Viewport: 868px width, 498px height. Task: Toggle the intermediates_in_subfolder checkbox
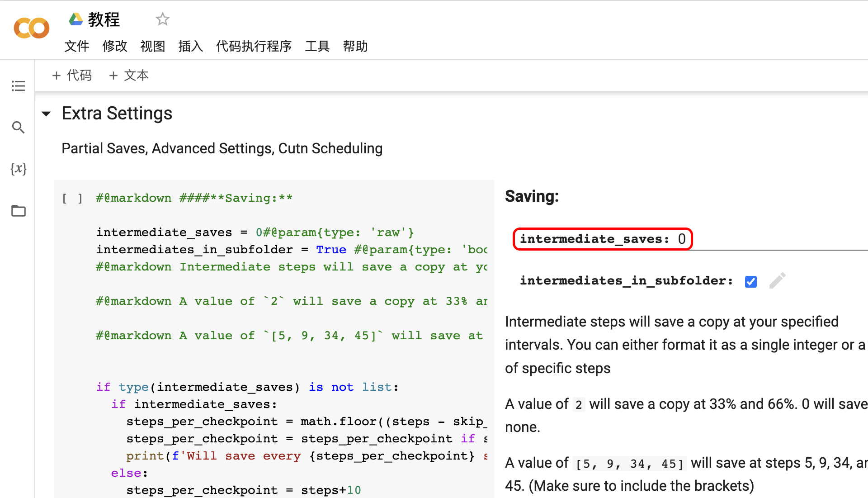(750, 281)
